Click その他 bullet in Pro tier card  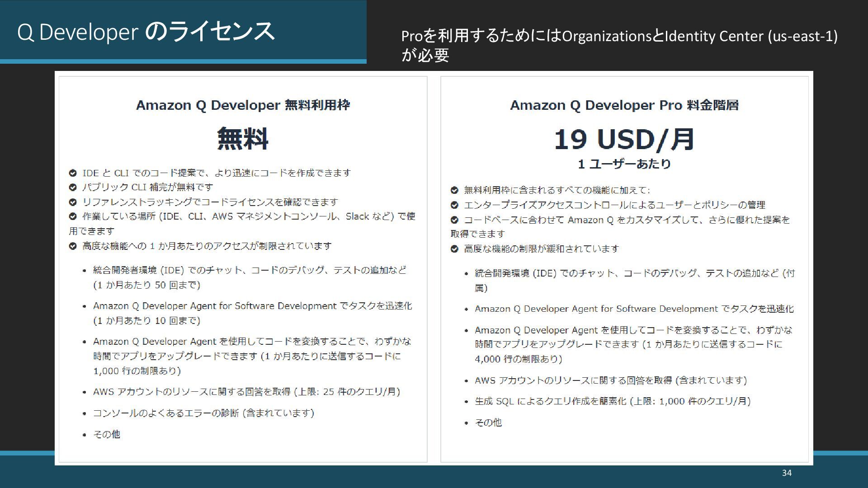[x=488, y=422]
